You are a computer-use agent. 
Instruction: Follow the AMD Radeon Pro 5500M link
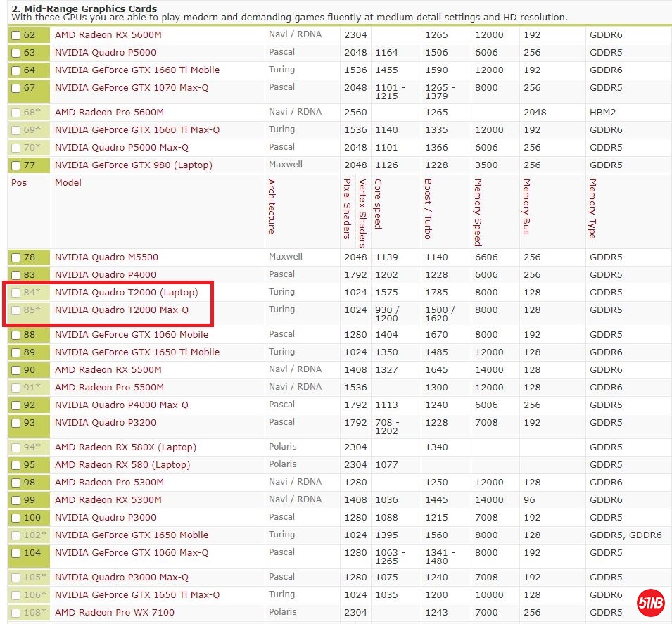[109, 388]
